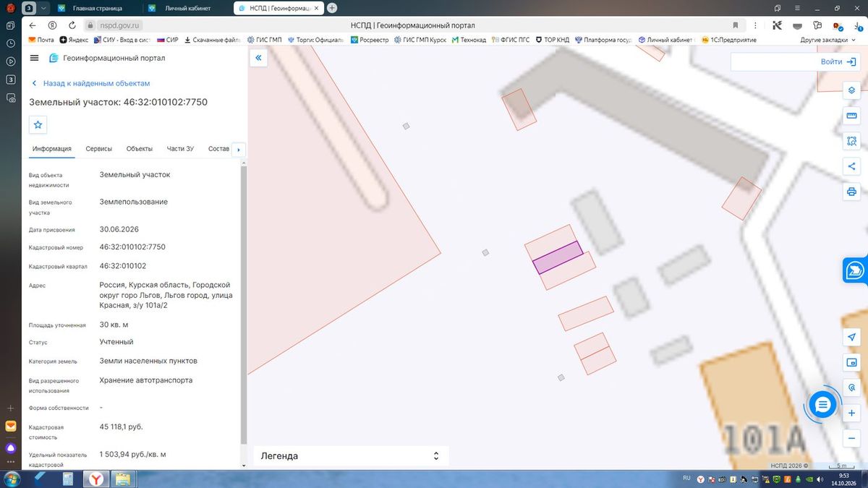
Task: Activate the area search selection tool
Action: (x=851, y=141)
